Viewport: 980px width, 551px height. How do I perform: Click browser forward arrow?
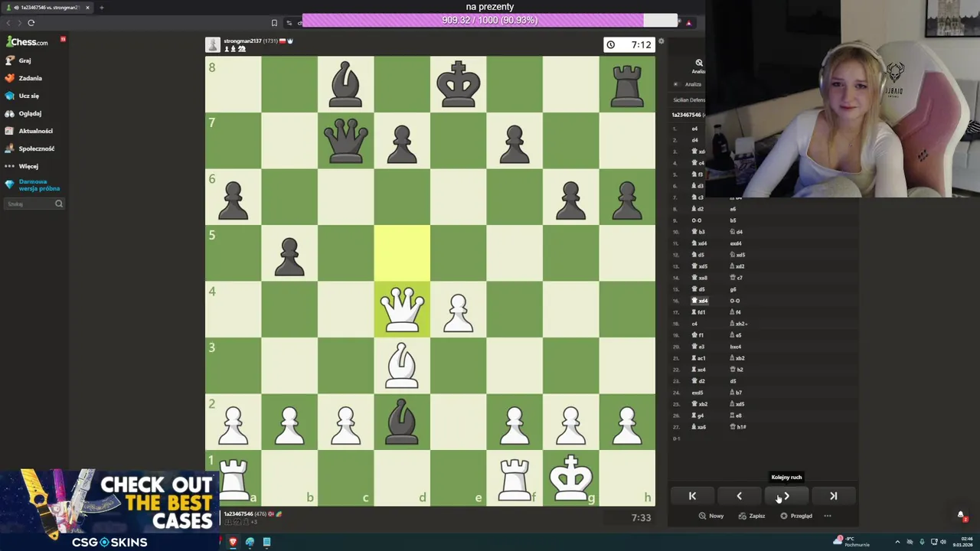tap(18, 22)
